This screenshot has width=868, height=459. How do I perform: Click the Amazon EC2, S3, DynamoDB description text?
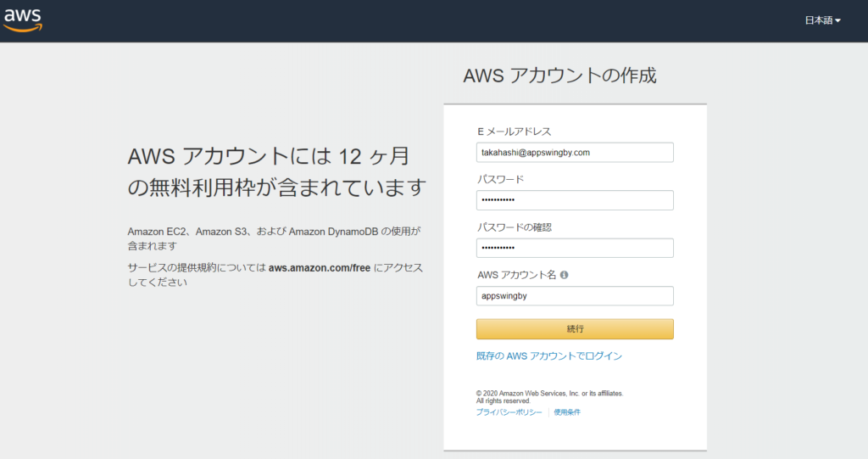coord(274,238)
